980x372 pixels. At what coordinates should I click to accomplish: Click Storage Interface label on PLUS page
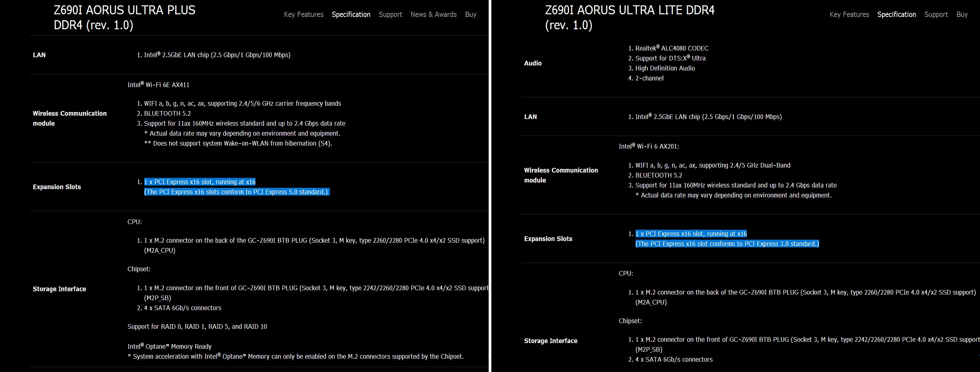[x=59, y=289]
